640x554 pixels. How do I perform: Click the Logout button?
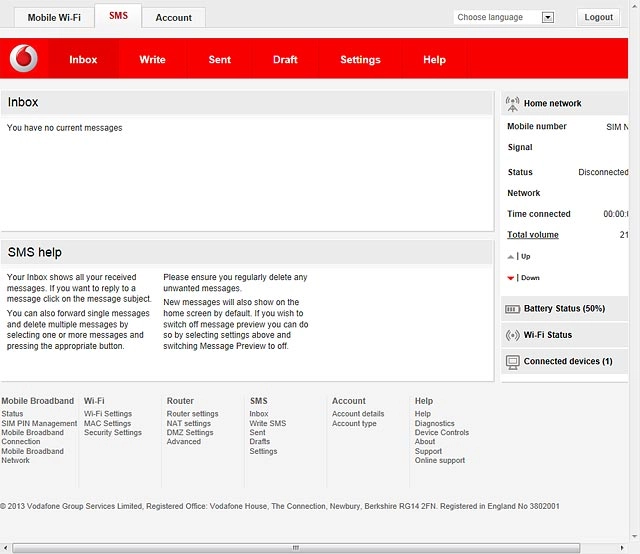pos(598,17)
